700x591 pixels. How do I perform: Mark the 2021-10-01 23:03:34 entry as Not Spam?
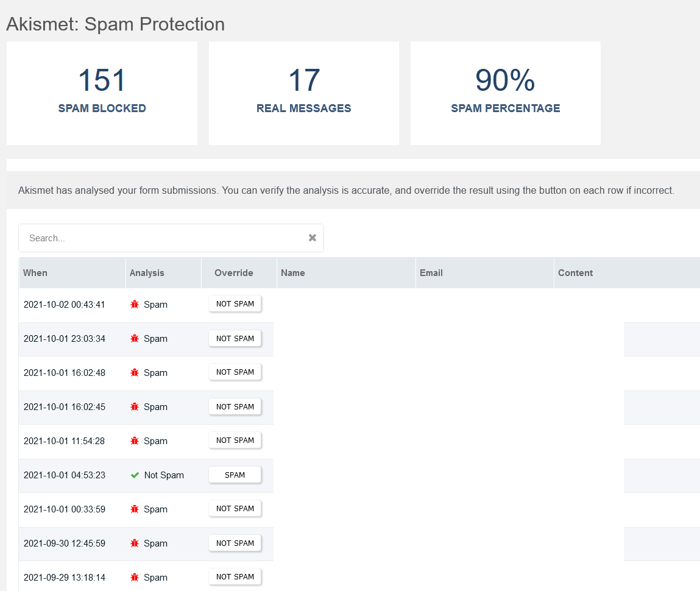click(235, 339)
